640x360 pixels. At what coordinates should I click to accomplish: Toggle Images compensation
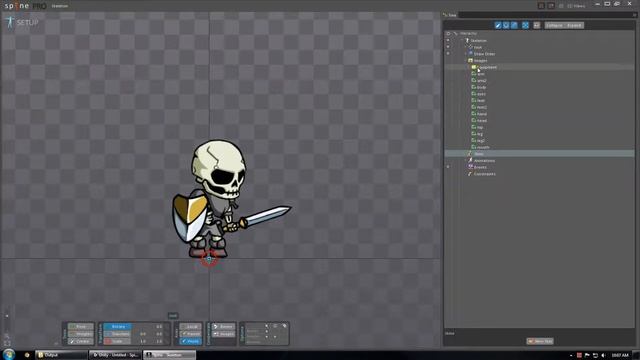(223, 334)
